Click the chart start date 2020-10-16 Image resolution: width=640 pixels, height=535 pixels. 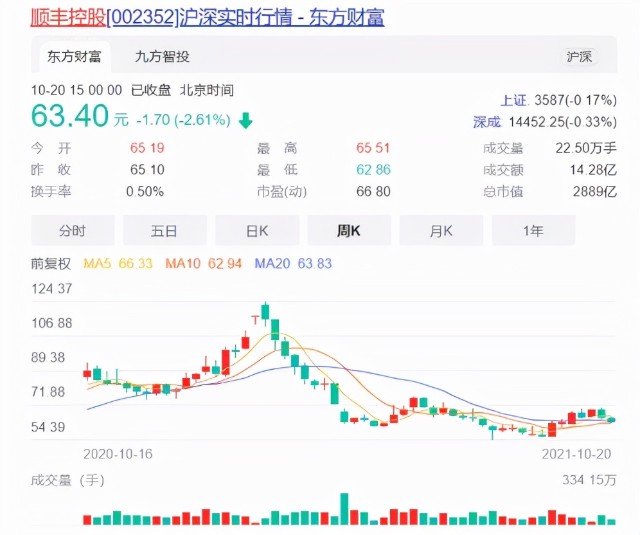[x=118, y=454]
